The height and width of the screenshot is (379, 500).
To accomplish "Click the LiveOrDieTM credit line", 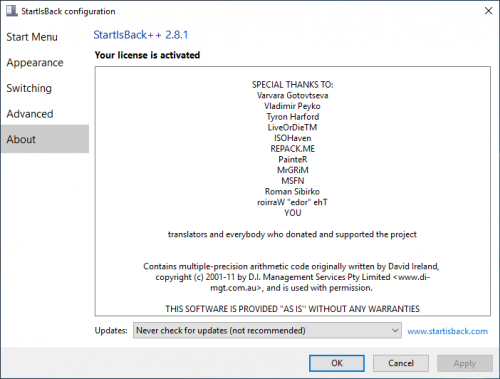I will pyautogui.click(x=292, y=127).
